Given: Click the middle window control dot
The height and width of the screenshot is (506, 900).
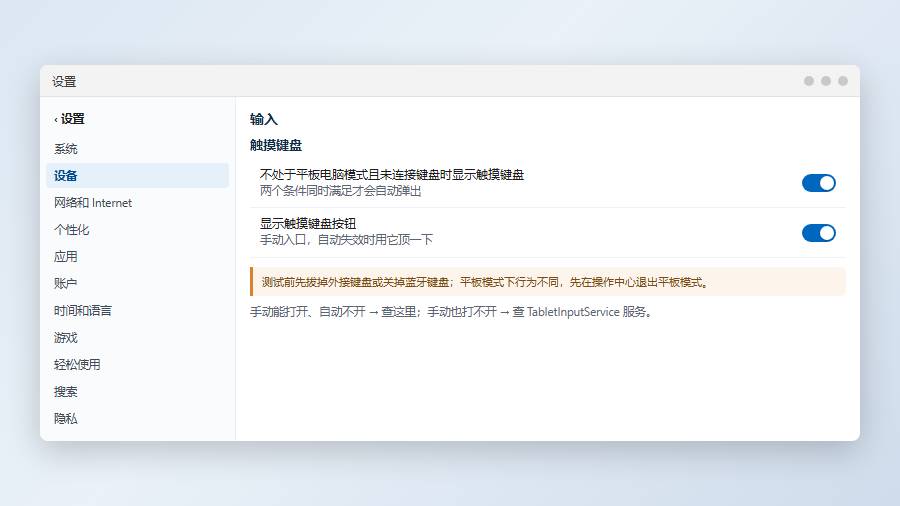Looking at the screenshot, I should (x=826, y=81).
